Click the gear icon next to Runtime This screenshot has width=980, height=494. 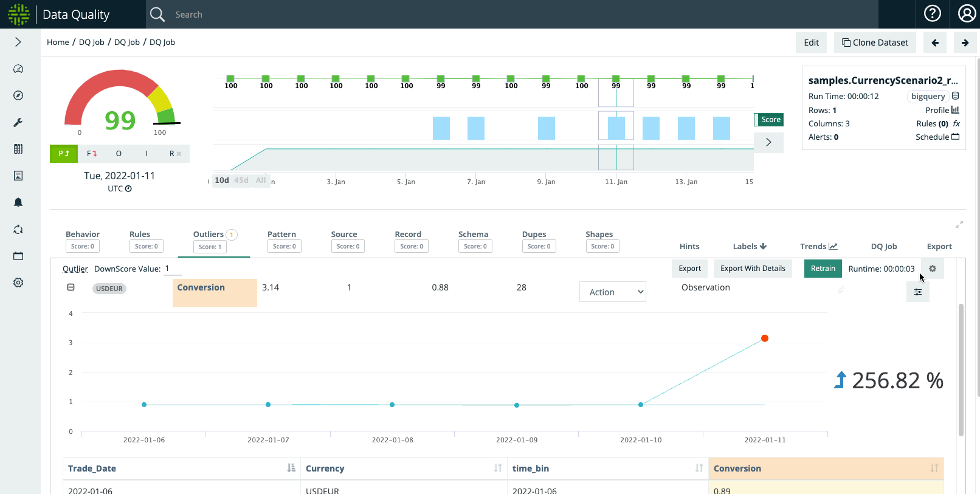(932, 269)
